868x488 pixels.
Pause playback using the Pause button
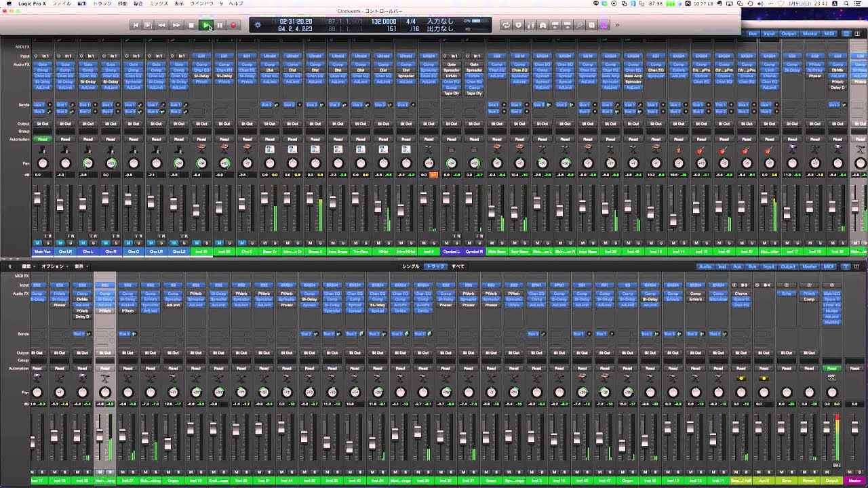[x=220, y=25]
